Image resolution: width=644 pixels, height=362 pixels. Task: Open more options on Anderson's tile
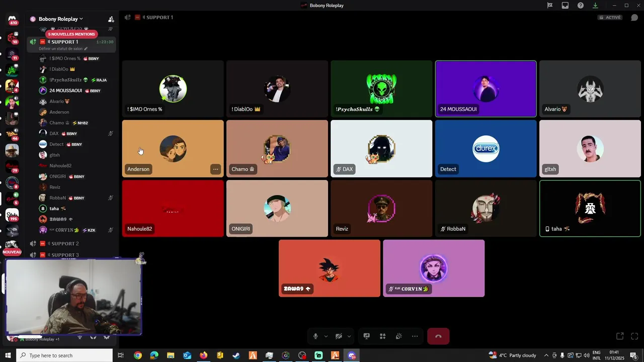click(215, 169)
